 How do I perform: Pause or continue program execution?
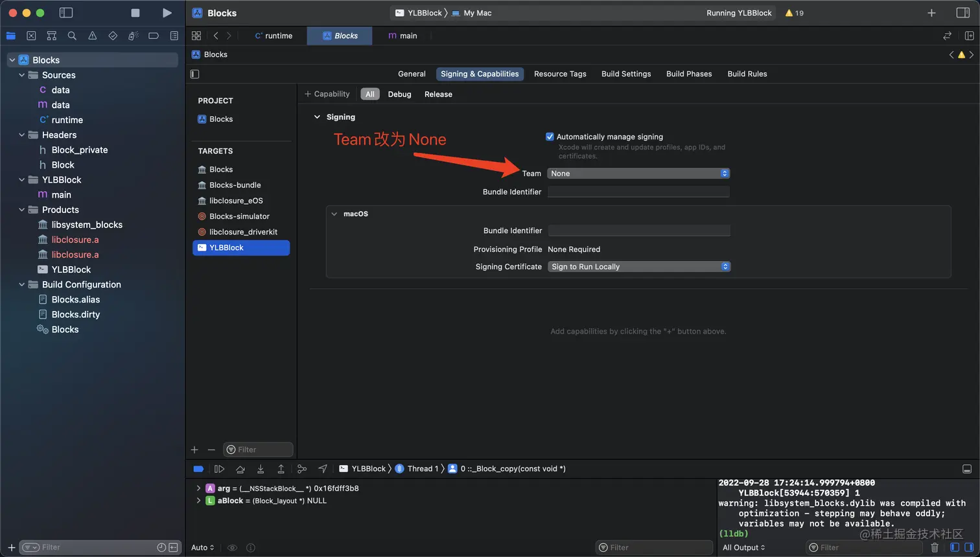[219, 469]
